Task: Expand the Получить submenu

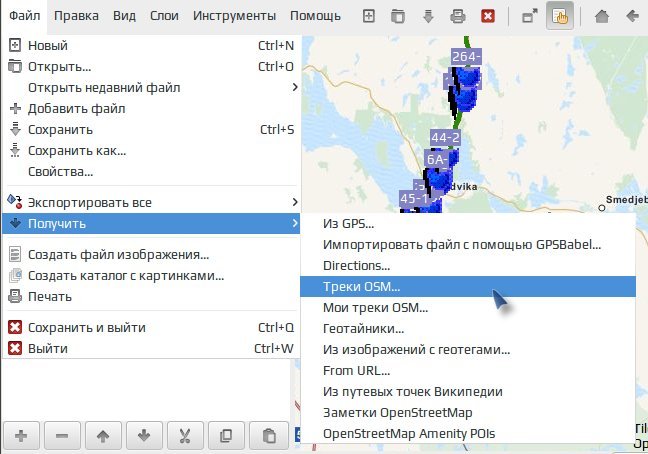Action: (151, 223)
